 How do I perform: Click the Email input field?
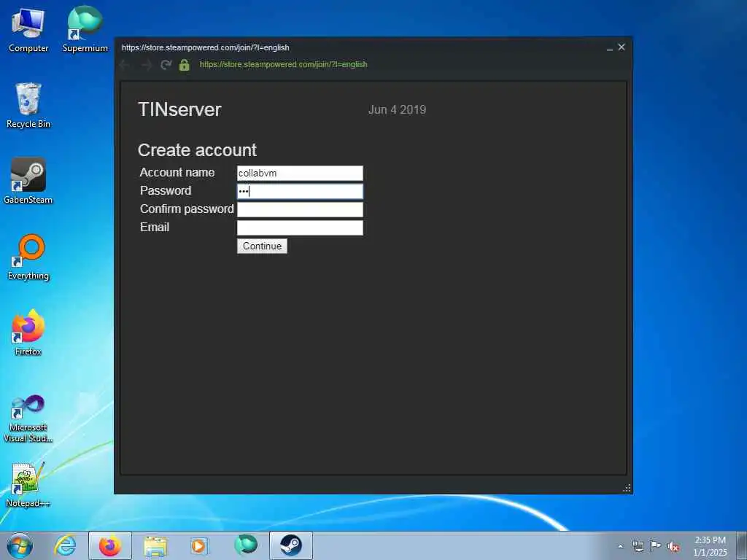[x=300, y=227]
